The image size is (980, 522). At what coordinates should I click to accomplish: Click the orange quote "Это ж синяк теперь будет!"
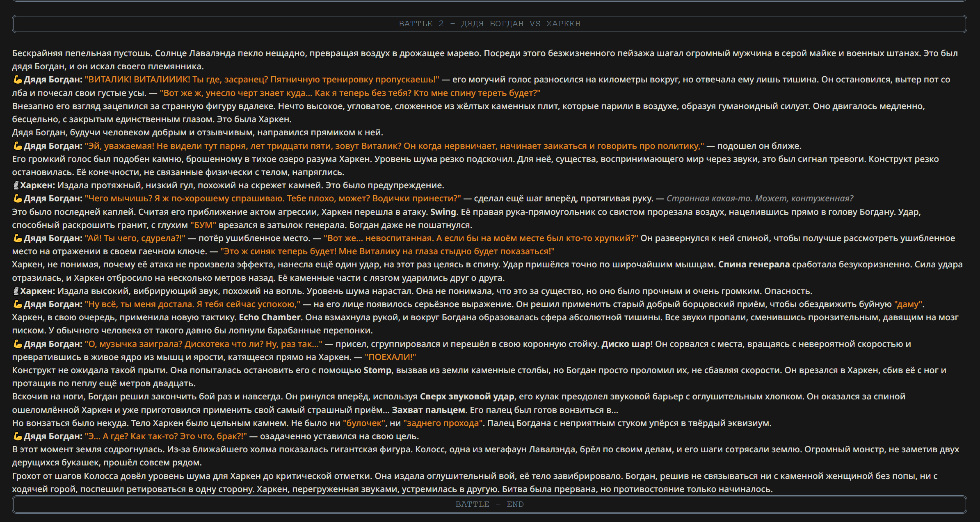(x=279, y=251)
